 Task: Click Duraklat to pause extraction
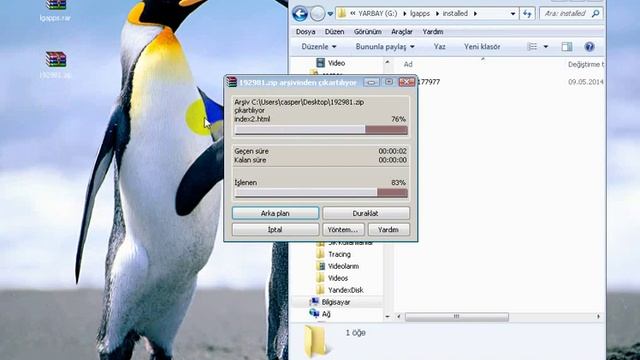coord(366,213)
